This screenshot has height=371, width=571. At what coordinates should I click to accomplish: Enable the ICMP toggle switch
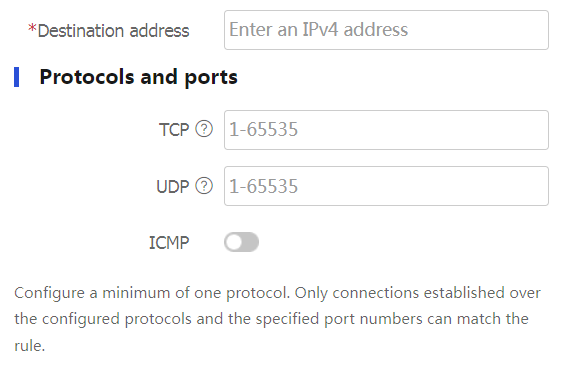click(x=241, y=242)
